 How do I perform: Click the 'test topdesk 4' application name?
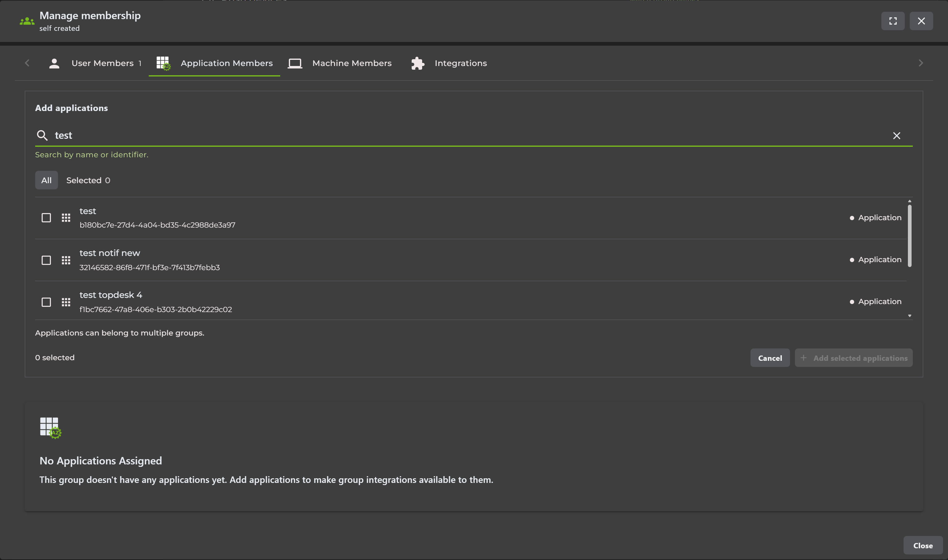[x=110, y=295]
